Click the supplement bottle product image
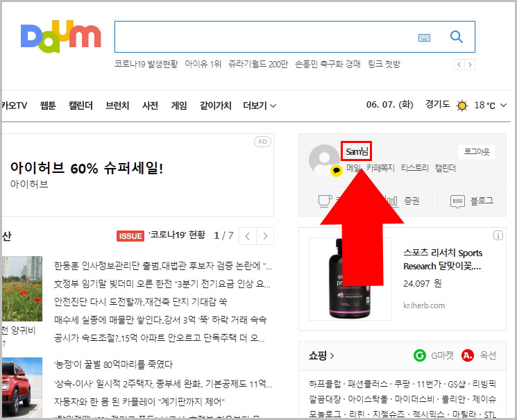Image resolution: width=517 pixels, height=420 pixels. [x=350, y=279]
